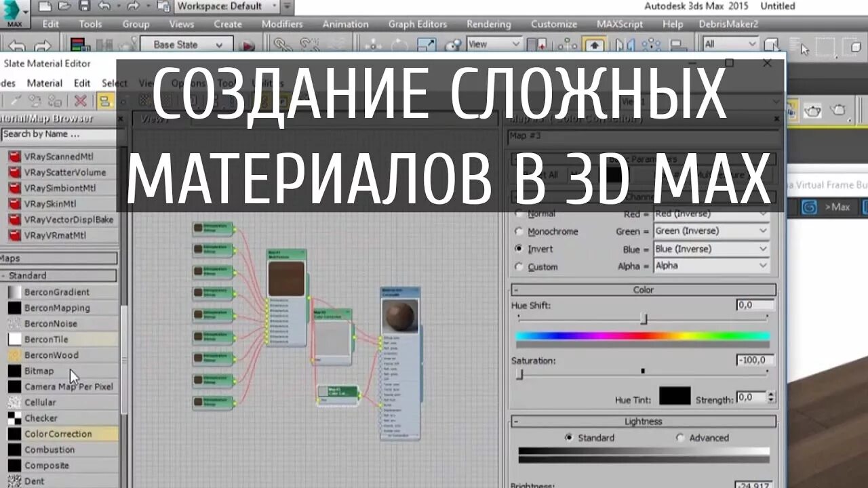The width and height of the screenshot is (868, 488).
Task: Select the Standard lightness radio button
Action: (x=568, y=438)
